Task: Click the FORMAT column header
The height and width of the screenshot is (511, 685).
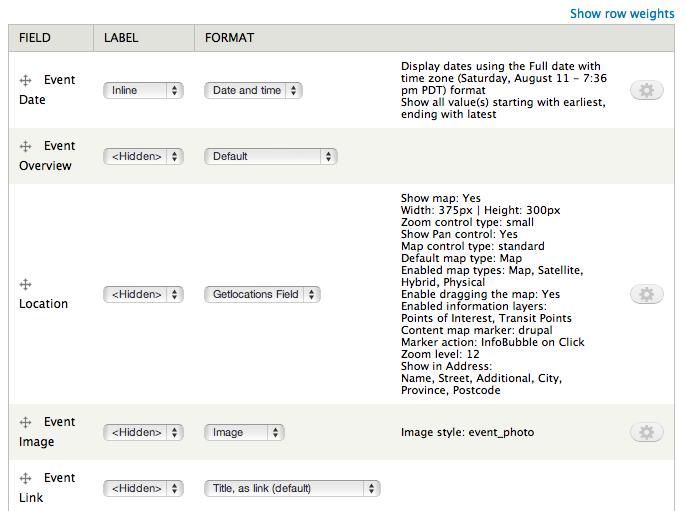Action: [x=229, y=38]
